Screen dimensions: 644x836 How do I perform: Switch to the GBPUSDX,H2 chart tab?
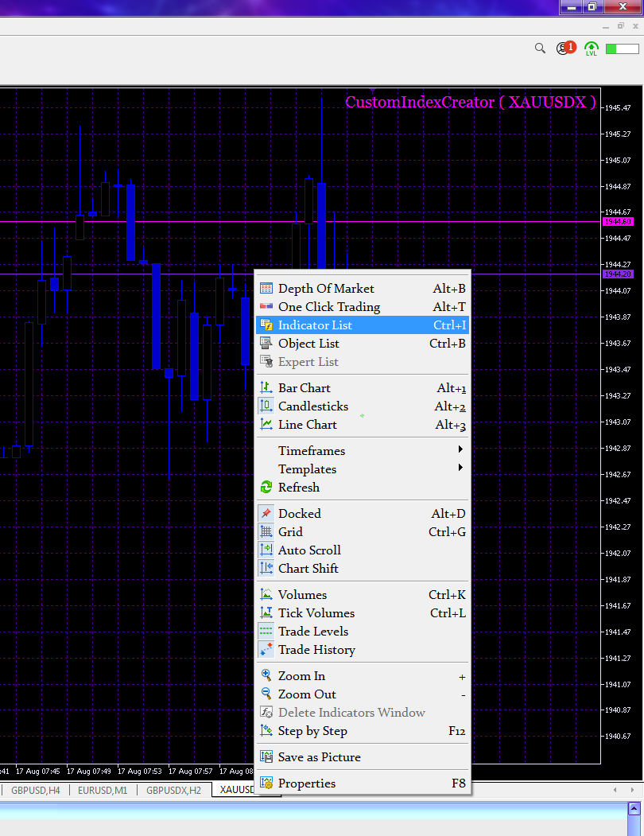pyautogui.click(x=174, y=790)
